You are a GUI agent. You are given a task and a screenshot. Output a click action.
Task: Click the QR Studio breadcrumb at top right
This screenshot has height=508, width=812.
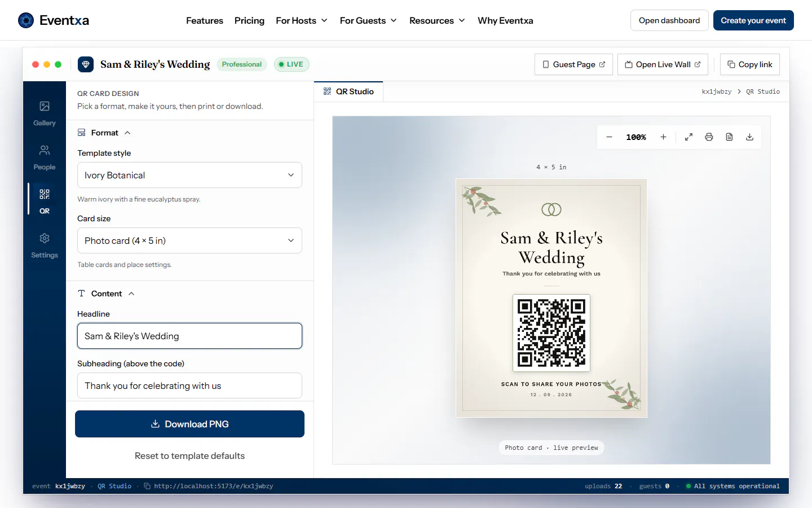click(763, 91)
